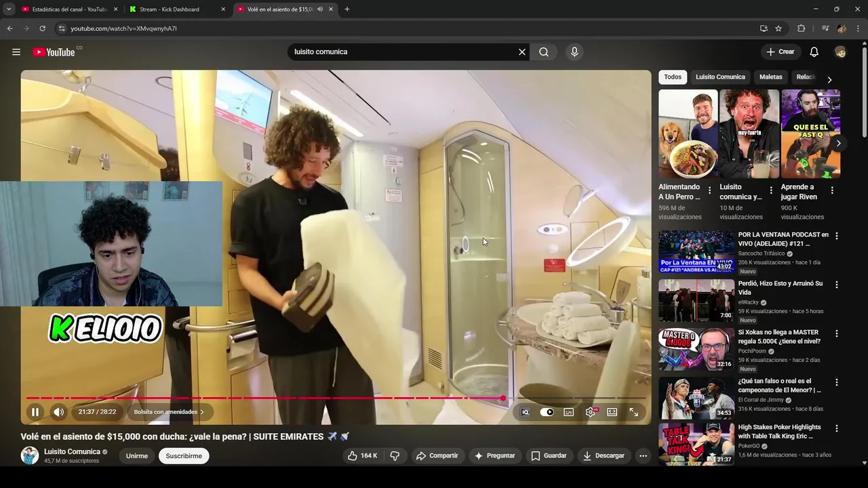Select the Todos filter chip
The width and height of the screenshot is (868, 488).
[673, 77]
